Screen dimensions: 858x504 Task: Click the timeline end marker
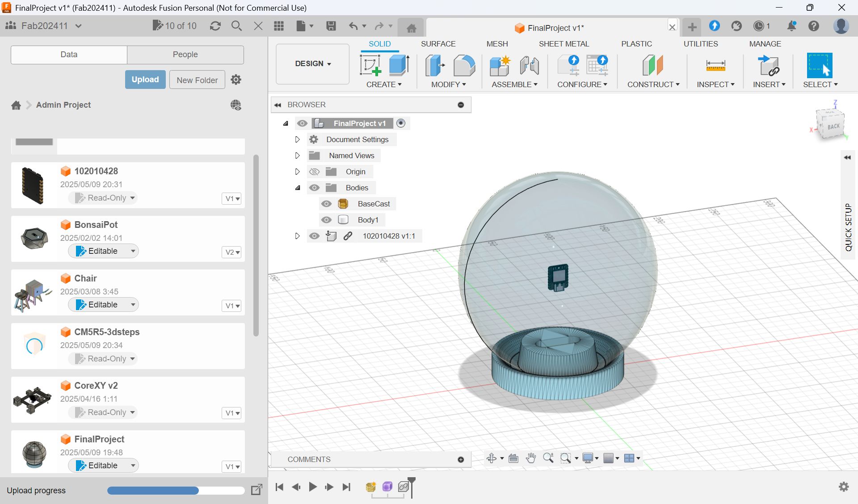coord(412,487)
